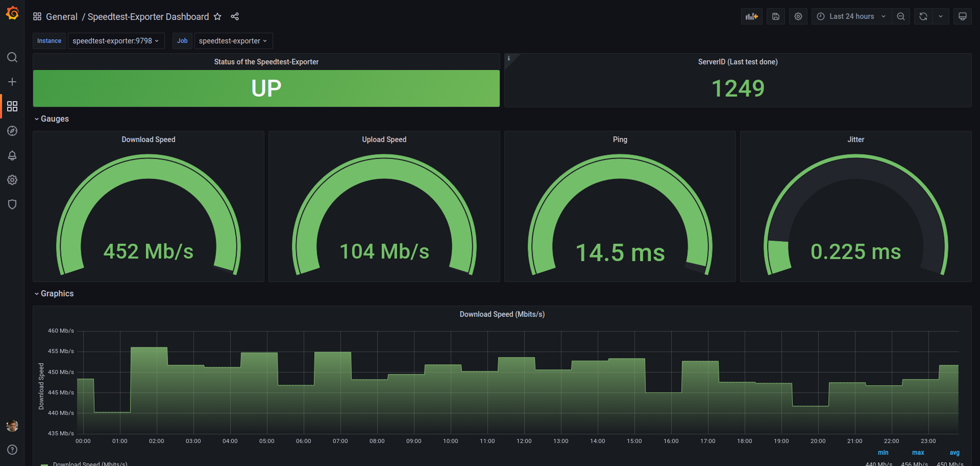Open the Jitter gauge panel title

tap(856, 139)
